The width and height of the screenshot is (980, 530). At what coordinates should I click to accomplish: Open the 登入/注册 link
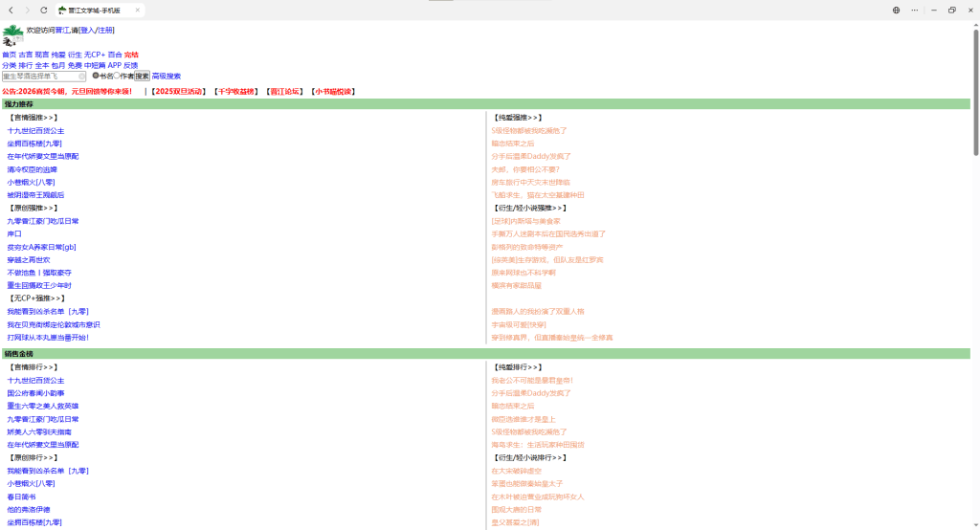pyautogui.click(x=97, y=31)
